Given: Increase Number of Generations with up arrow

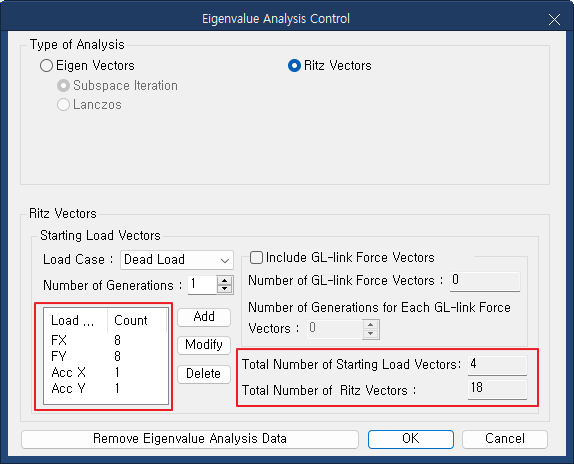Looking at the screenshot, I should (x=224, y=280).
